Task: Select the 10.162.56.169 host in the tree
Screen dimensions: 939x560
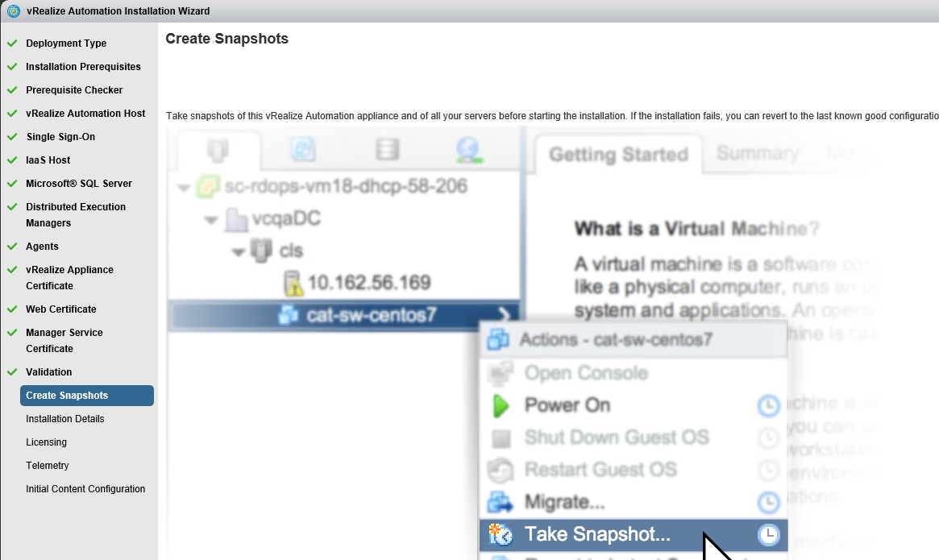Action: click(x=369, y=283)
